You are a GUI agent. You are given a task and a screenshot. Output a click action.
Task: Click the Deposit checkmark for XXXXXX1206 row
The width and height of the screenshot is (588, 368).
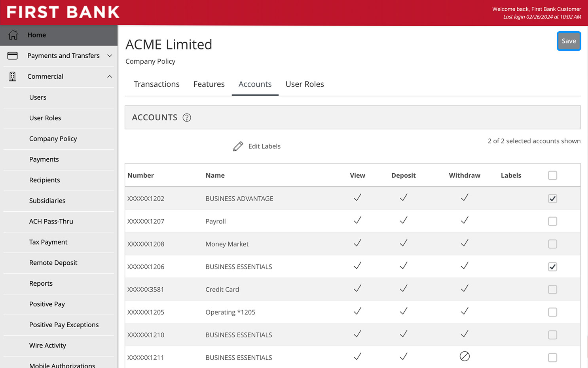(x=404, y=266)
